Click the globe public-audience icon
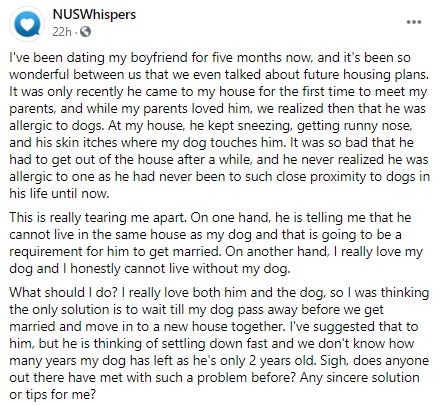The image size is (444, 405). coord(85,32)
